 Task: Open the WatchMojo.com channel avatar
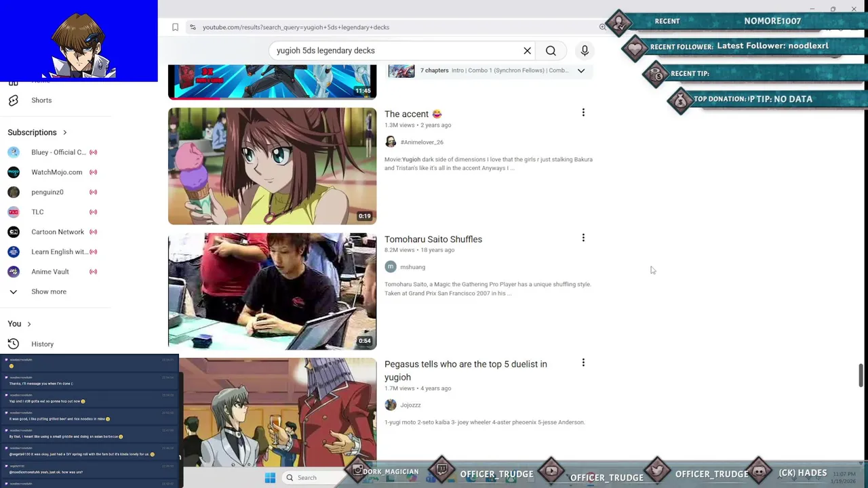tap(14, 172)
